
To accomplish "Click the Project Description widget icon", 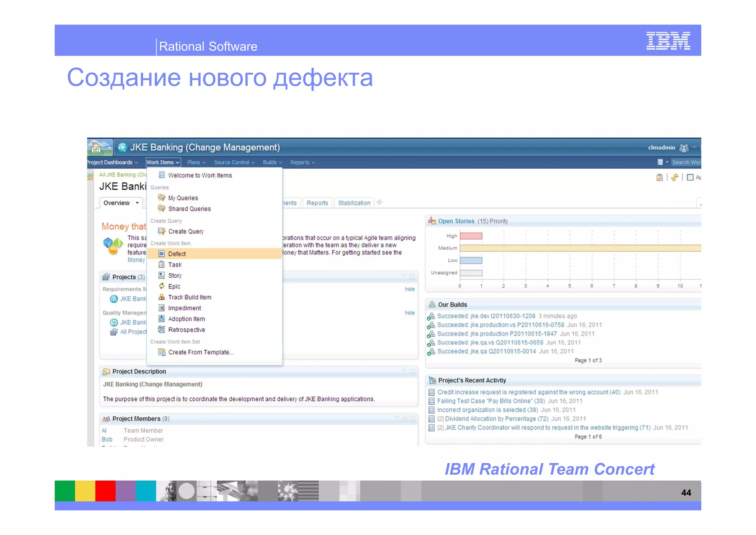I will point(106,371).
